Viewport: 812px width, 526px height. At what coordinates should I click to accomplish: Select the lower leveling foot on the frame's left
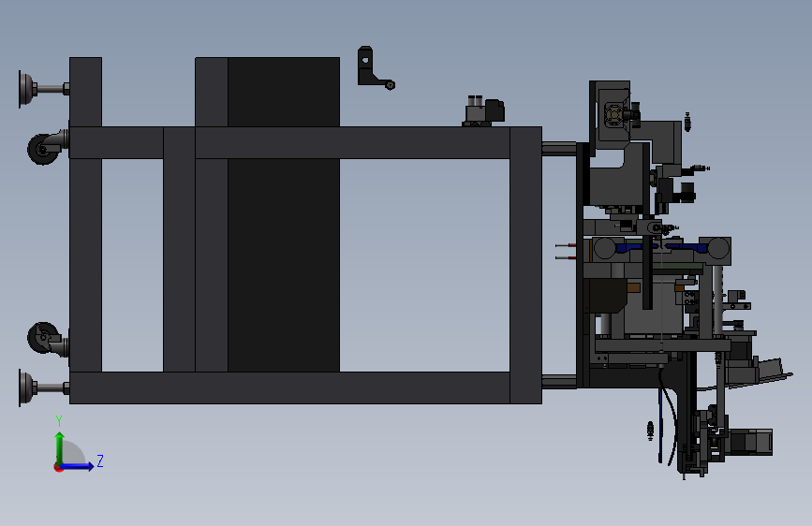[x=43, y=387]
